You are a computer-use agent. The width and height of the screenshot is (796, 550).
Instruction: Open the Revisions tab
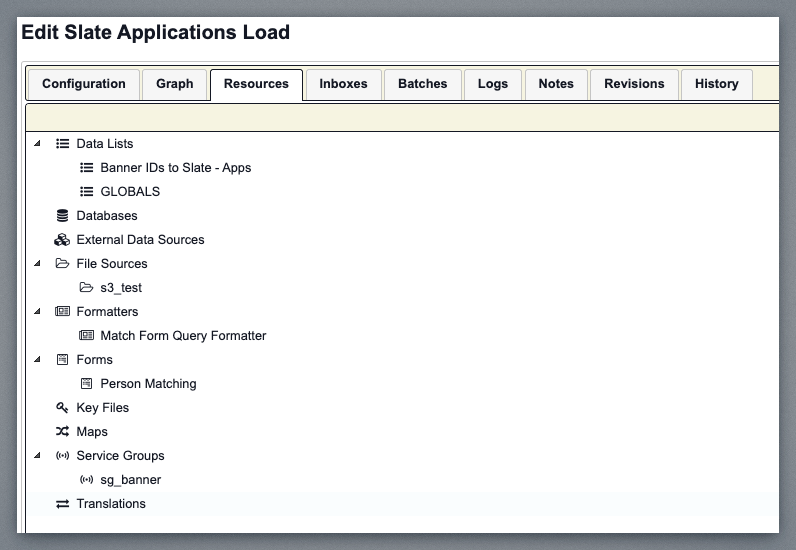point(634,84)
